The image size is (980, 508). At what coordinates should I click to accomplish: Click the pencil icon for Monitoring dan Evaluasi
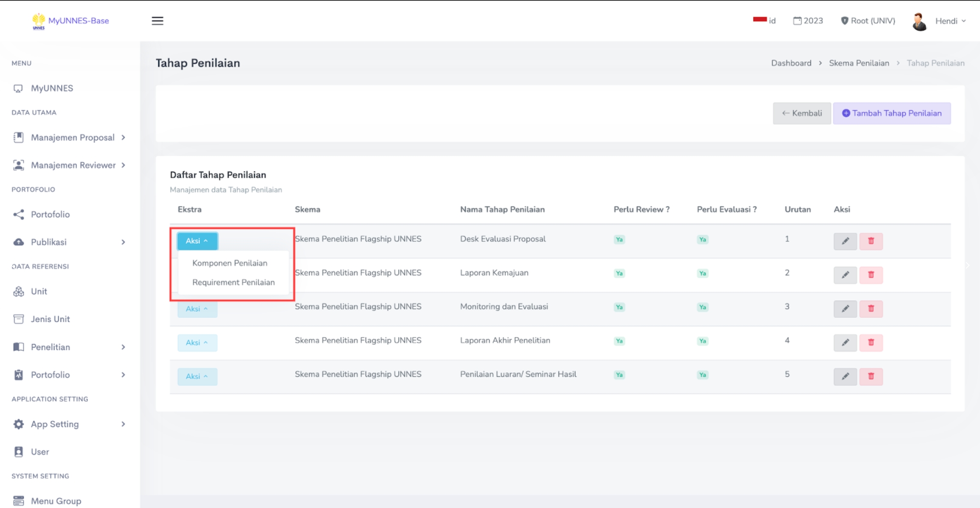click(x=845, y=309)
